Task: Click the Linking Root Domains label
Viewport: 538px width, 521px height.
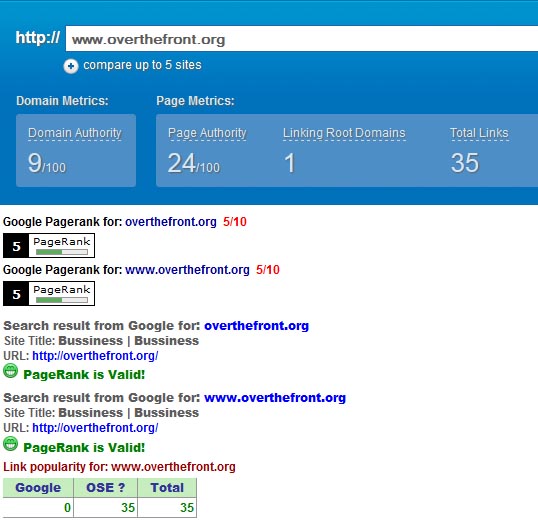Action: point(344,133)
